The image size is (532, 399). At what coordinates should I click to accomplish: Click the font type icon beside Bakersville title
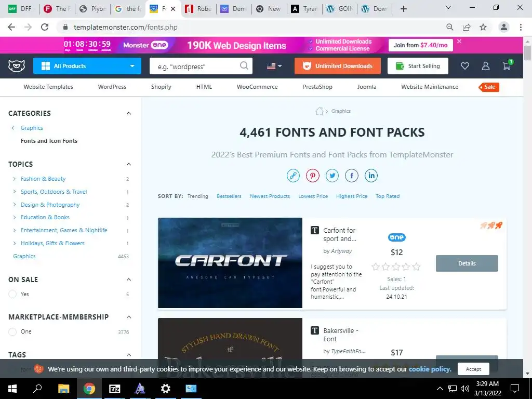click(315, 330)
